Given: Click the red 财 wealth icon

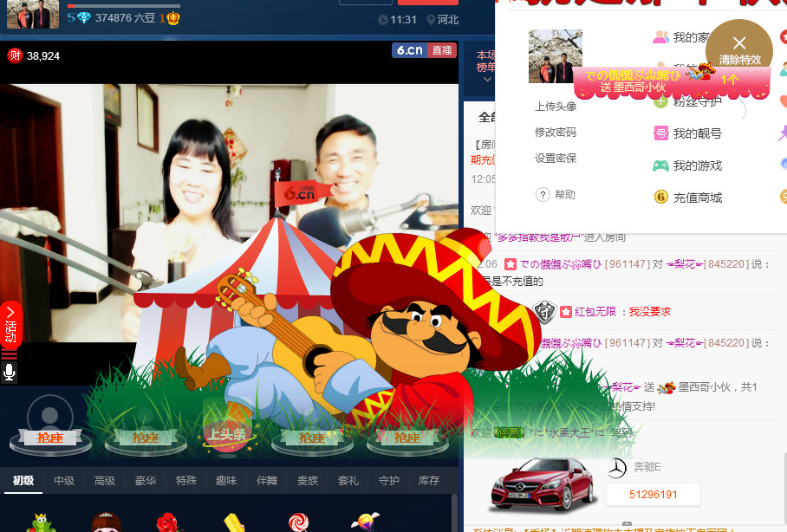Looking at the screenshot, I should pyautogui.click(x=15, y=55).
